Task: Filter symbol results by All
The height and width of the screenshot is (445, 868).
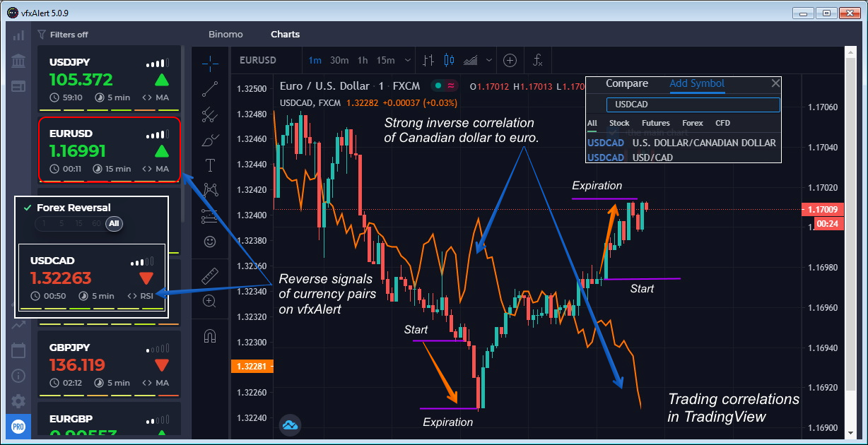Action: (x=592, y=123)
